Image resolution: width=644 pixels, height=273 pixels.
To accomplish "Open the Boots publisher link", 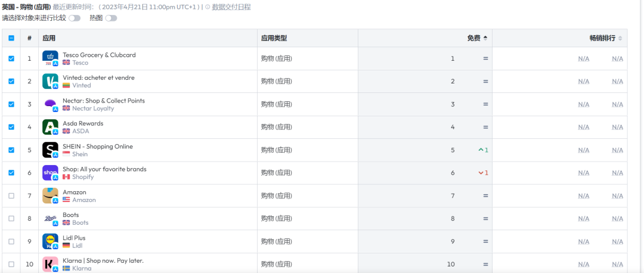I will pyautogui.click(x=80, y=223).
